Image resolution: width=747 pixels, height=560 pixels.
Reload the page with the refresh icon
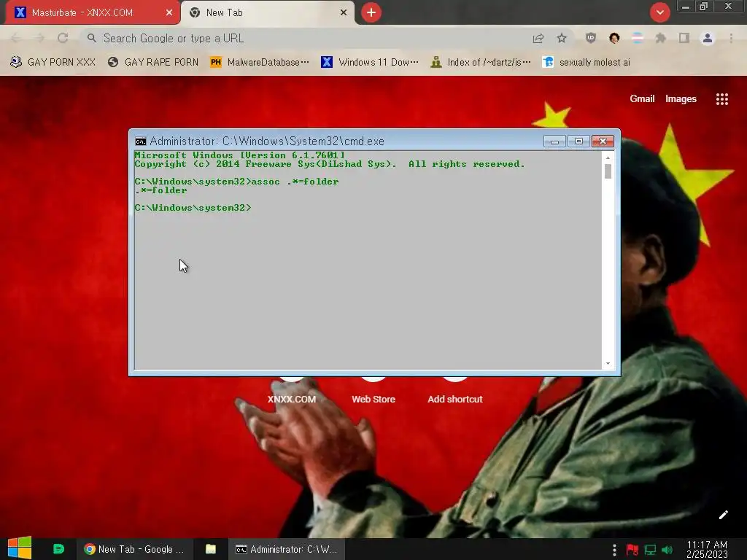(63, 38)
